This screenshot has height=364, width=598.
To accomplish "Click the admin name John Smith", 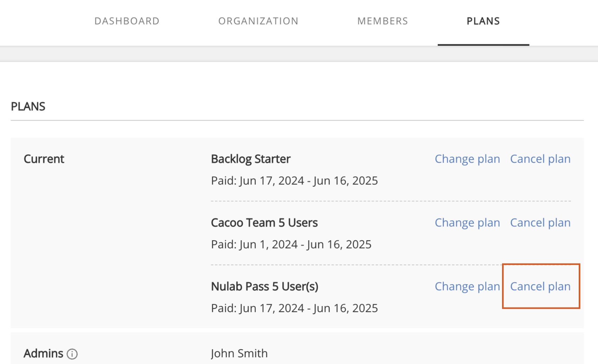I will [239, 353].
